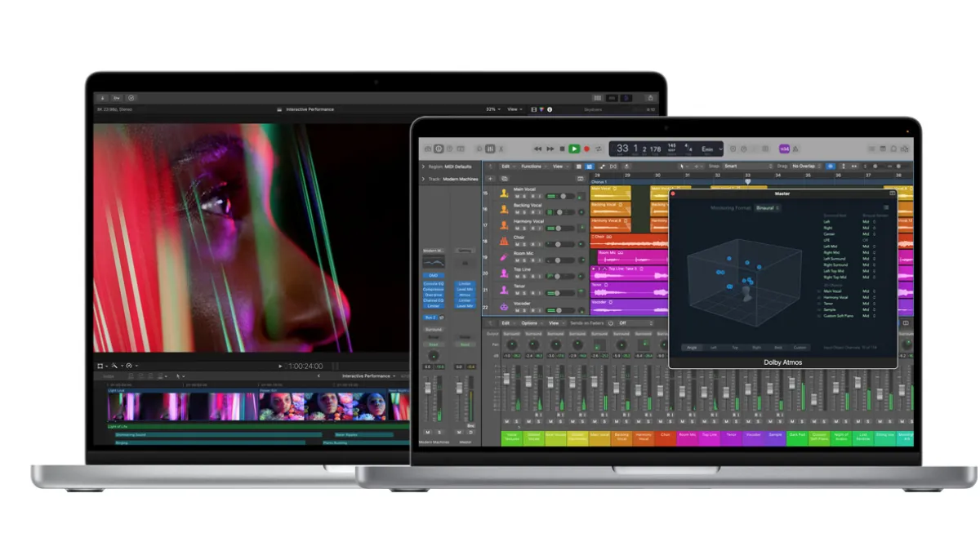Click the Fast Forward button in Logic transport

point(550,149)
